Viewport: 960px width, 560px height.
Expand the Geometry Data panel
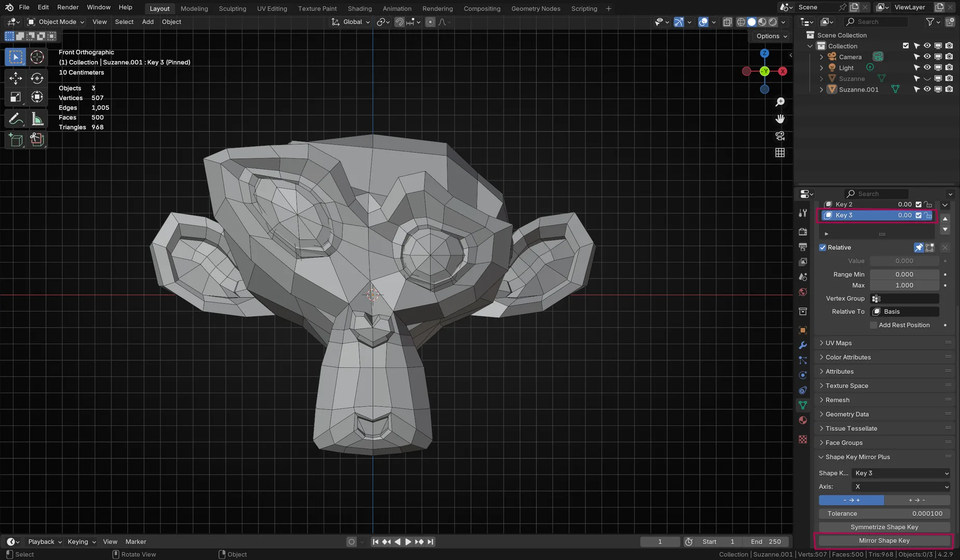[x=847, y=414]
